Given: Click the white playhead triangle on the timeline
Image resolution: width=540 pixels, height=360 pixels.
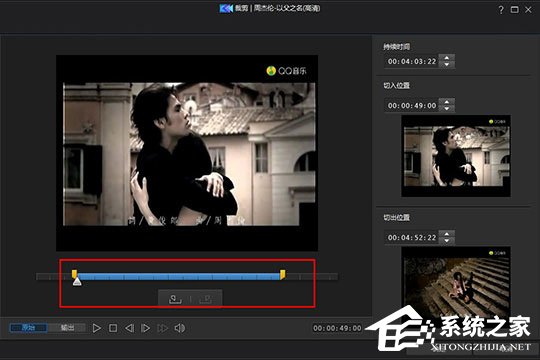Looking at the screenshot, I should [77, 281].
